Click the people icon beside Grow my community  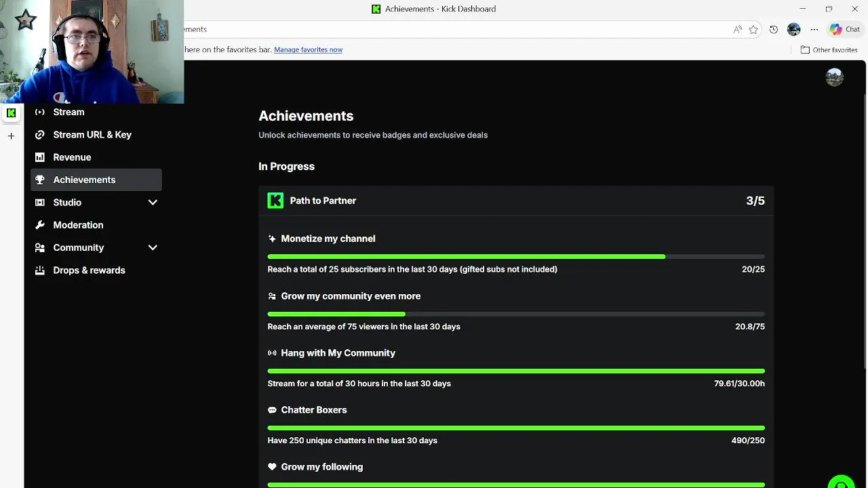pos(272,296)
